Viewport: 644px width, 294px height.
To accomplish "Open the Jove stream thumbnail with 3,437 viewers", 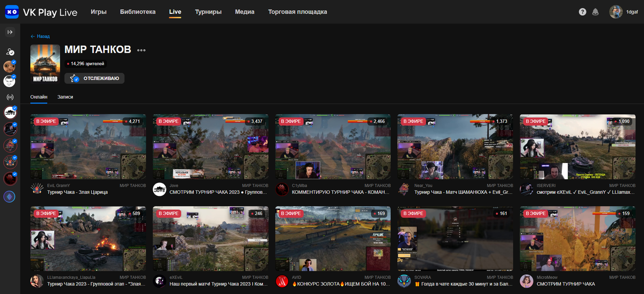I will pyautogui.click(x=210, y=146).
